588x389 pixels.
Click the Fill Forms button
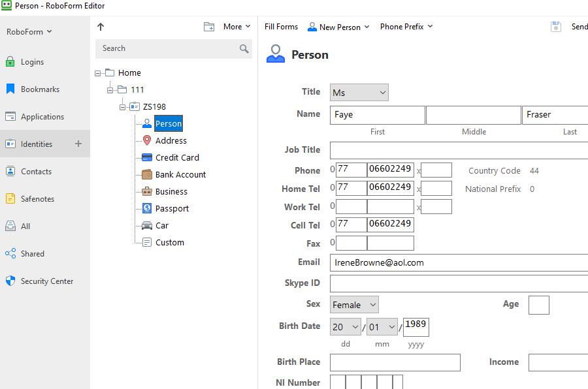(281, 27)
